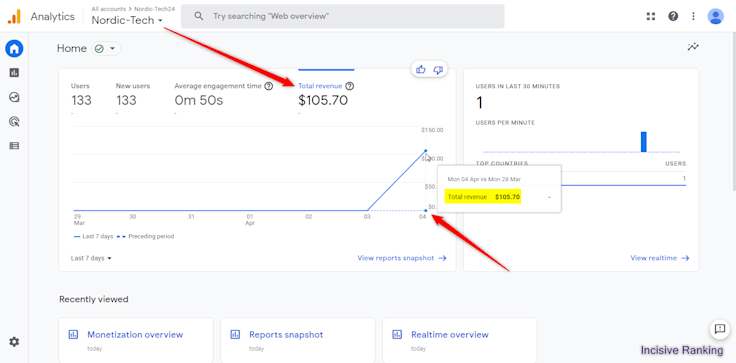Open the Reports bar chart icon
Viewport: 736px width, 363px height.
[x=14, y=73]
